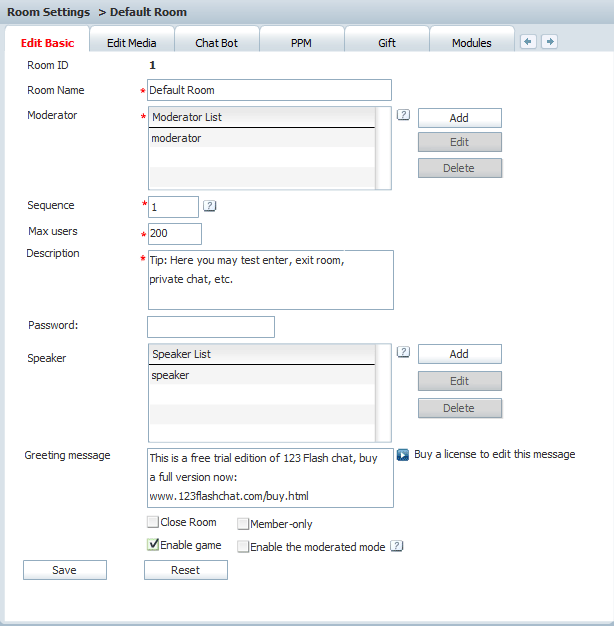Add a new moderator with Add button
This screenshot has height=626, width=614.
[459, 118]
